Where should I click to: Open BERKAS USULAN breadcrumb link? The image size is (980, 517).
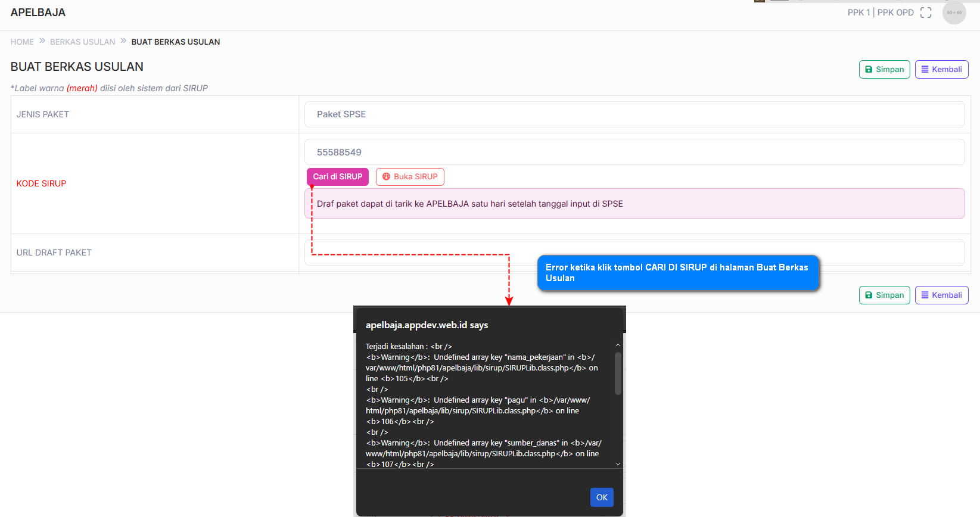(83, 42)
